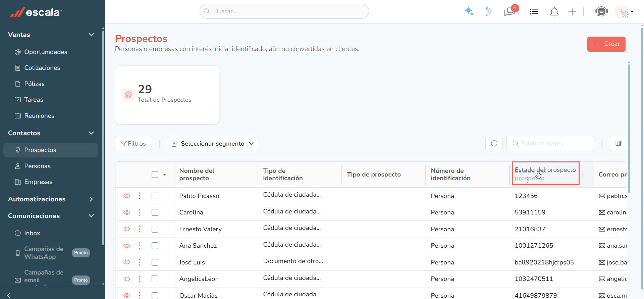Open the column visibility settings icon
644x299 pixels.
click(619, 143)
